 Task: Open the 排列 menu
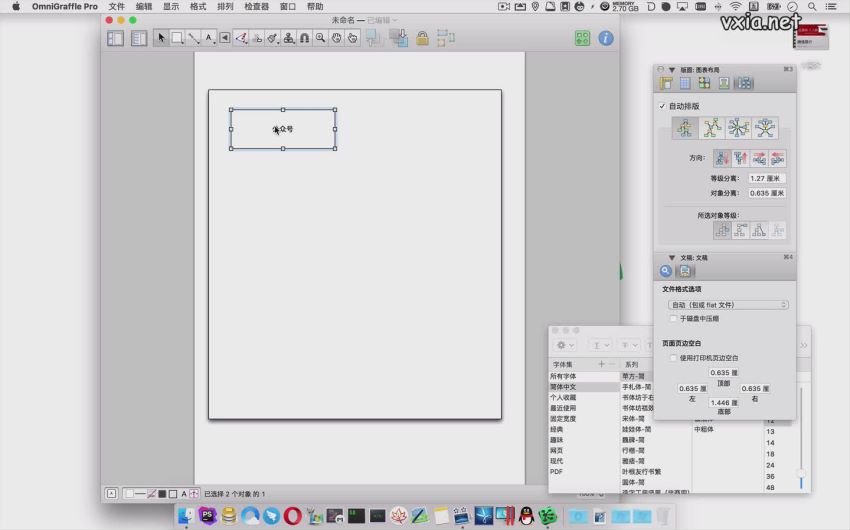click(225, 7)
